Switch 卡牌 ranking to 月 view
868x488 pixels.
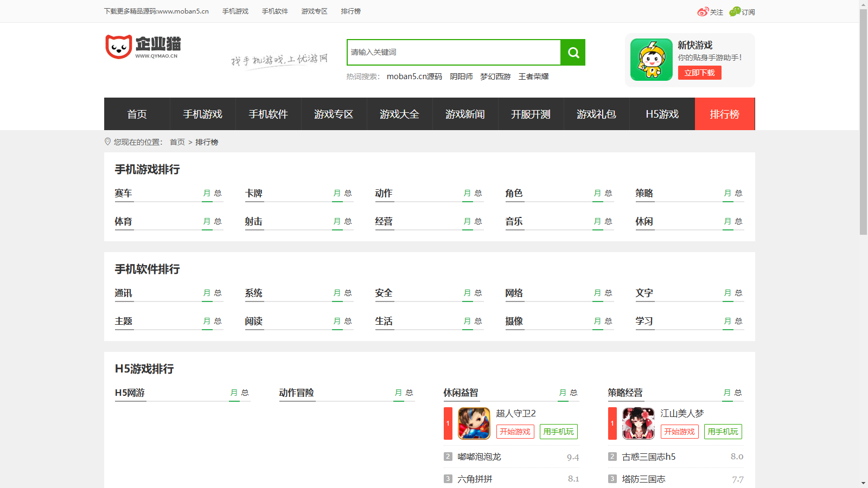pyautogui.click(x=337, y=193)
